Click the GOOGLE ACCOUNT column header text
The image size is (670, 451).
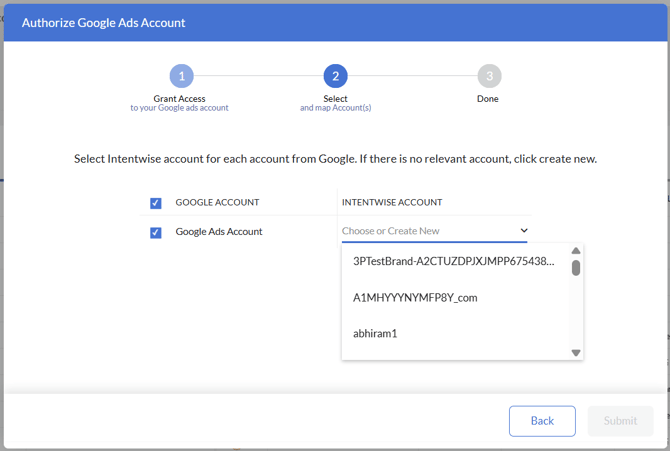(x=217, y=202)
